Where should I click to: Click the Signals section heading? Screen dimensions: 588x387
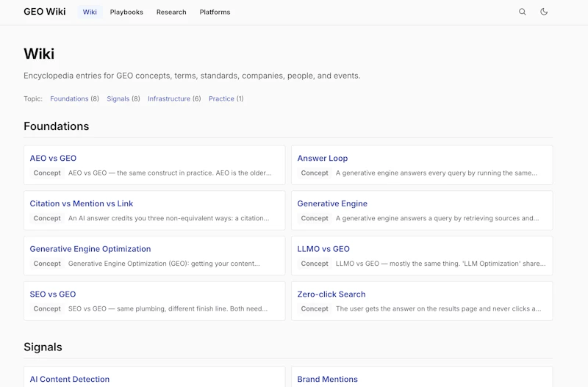(43, 347)
